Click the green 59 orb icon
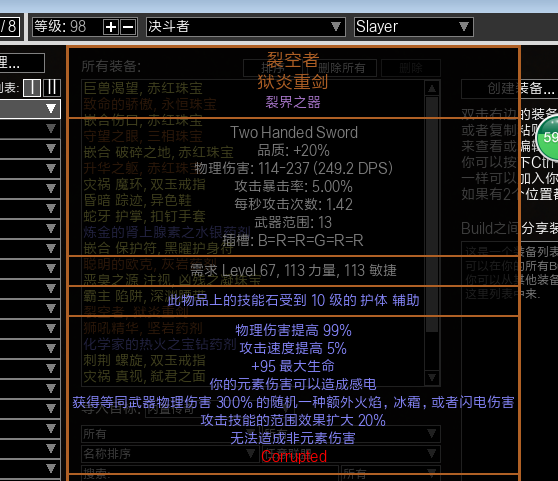 click(548, 137)
